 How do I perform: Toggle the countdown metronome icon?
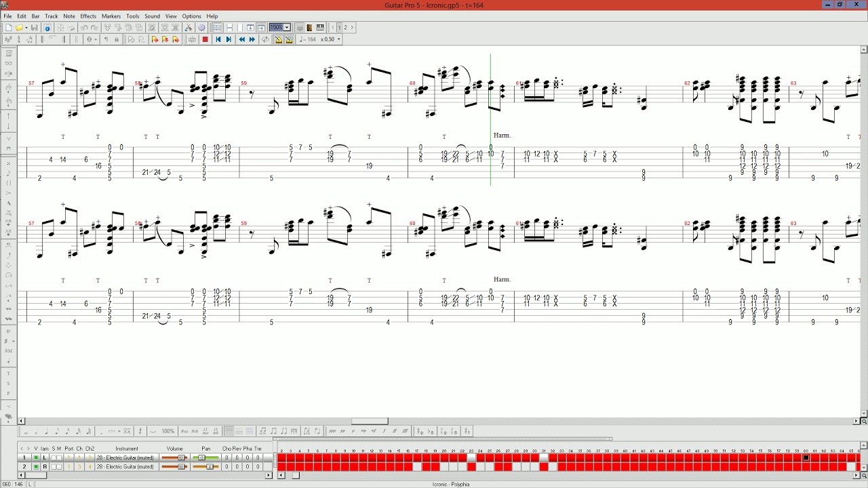click(x=289, y=39)
